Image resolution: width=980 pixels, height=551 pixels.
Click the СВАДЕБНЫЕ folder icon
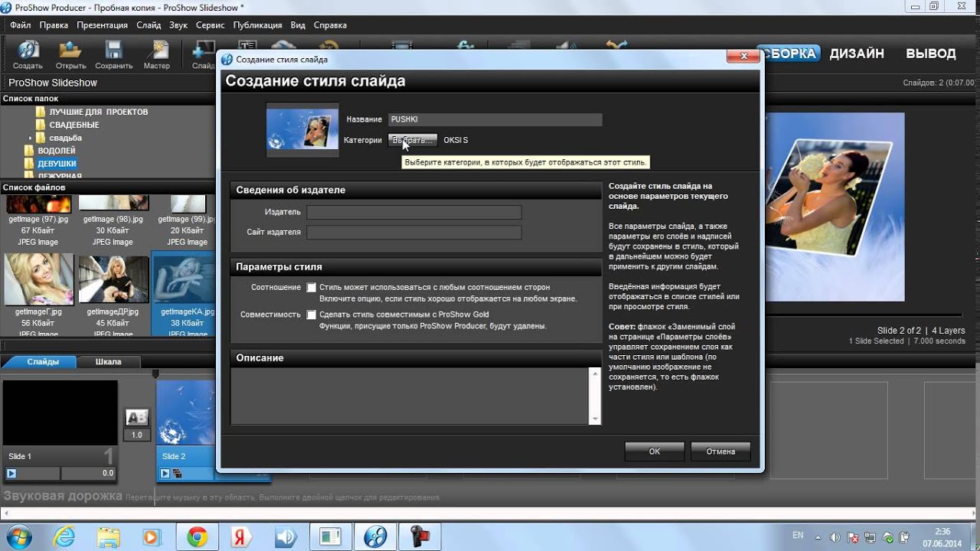pyautogui.click(x=41, y=125)
